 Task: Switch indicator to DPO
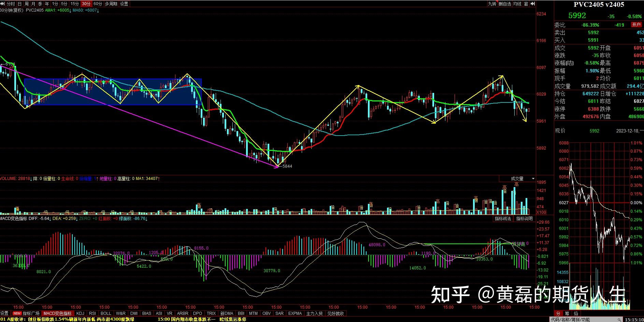coord(197,313)
